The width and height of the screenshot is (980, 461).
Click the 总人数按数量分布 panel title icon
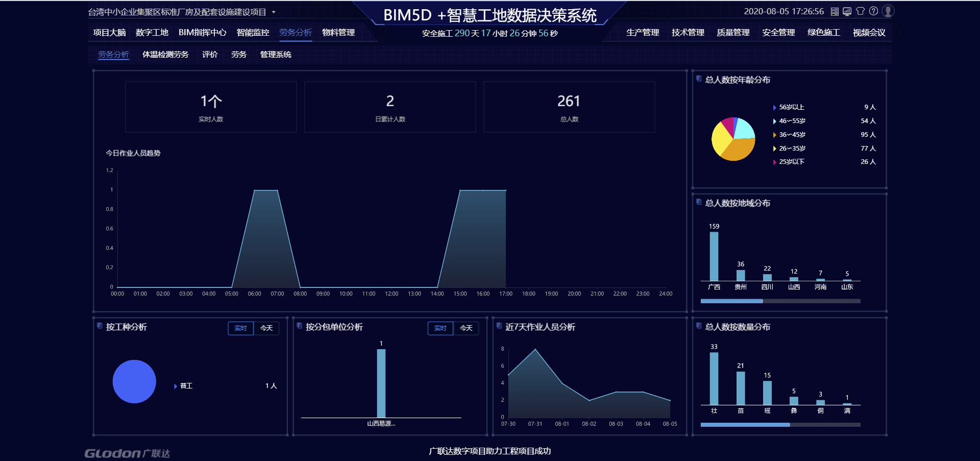point(699,326)
